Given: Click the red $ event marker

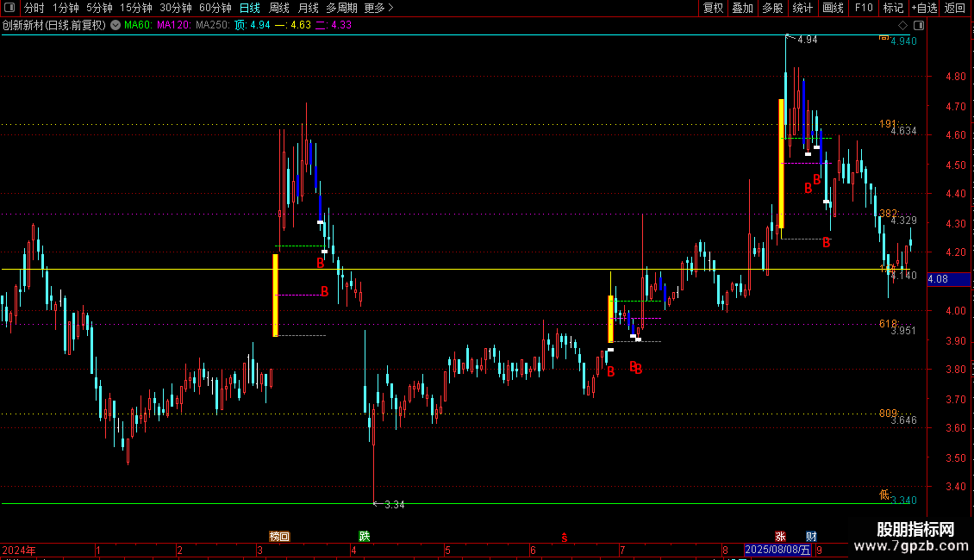Looking at the screenshot, I should click(x=564, y=538).
